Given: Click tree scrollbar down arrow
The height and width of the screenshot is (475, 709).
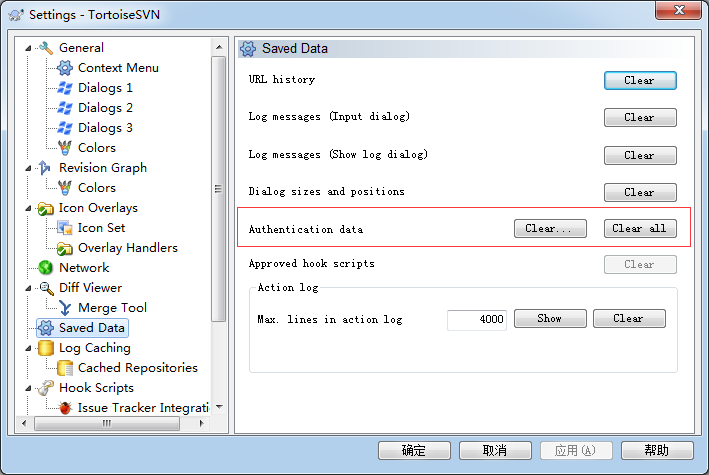Looking at the screenshot, I should click(219, 407).
